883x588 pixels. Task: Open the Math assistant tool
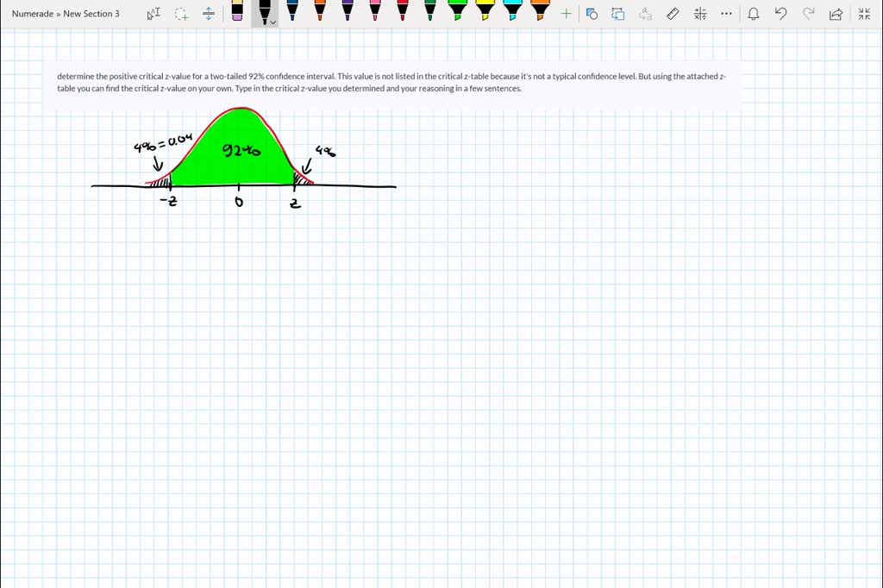(x=700, y=14)
